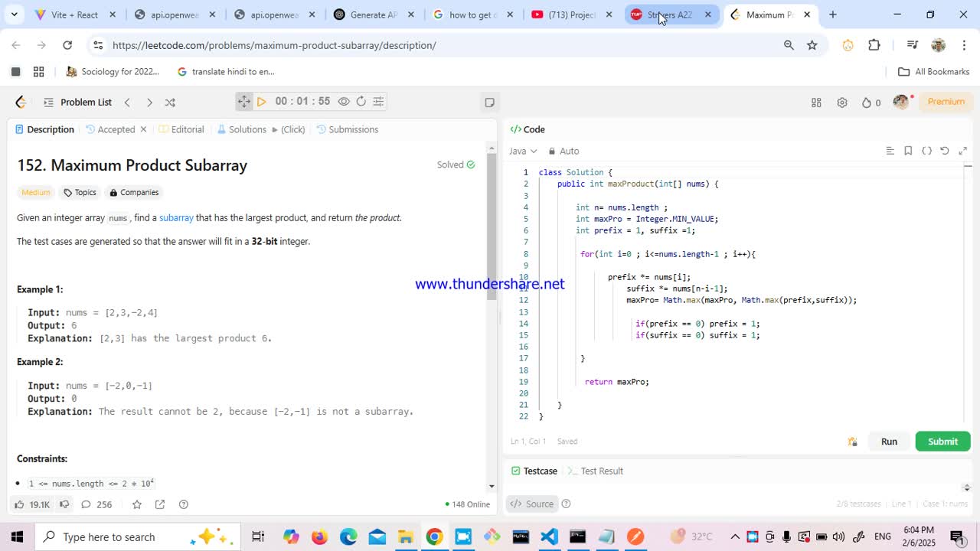The width and height of the screenshot is (980, 551).
Task: Switch to the Editorial tab
Action: pos(181,129)
